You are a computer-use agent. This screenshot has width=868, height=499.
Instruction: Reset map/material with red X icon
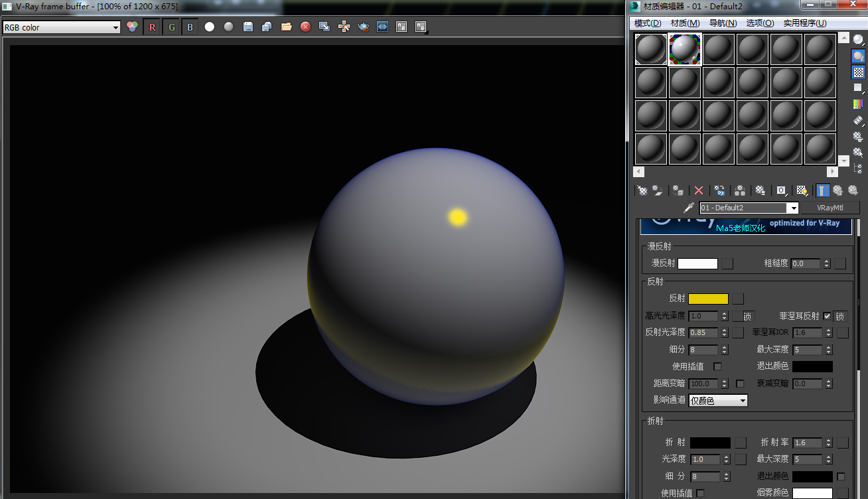pyautogui.click(x=698, y=190)
